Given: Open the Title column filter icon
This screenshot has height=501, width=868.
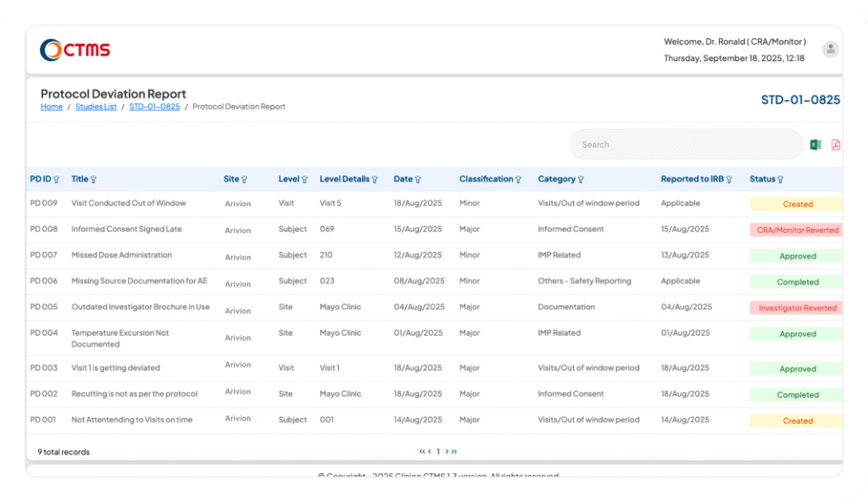Looking at the screenshot, I should click(x=93, y=180).
